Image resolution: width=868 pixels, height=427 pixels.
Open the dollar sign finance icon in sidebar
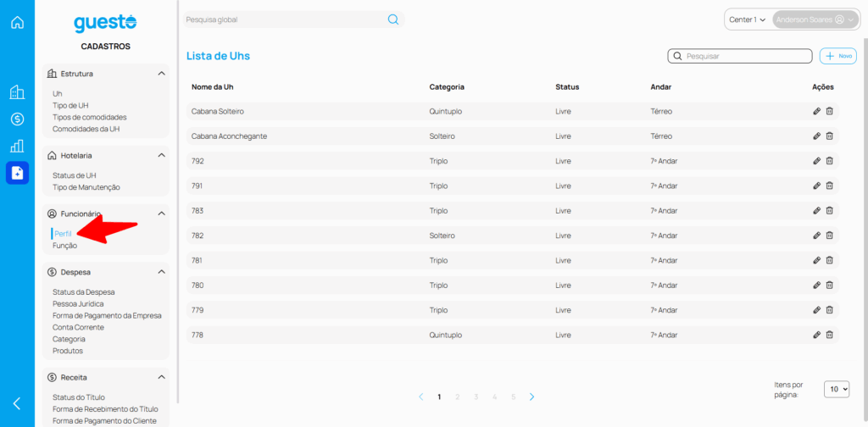coord(17,119)
